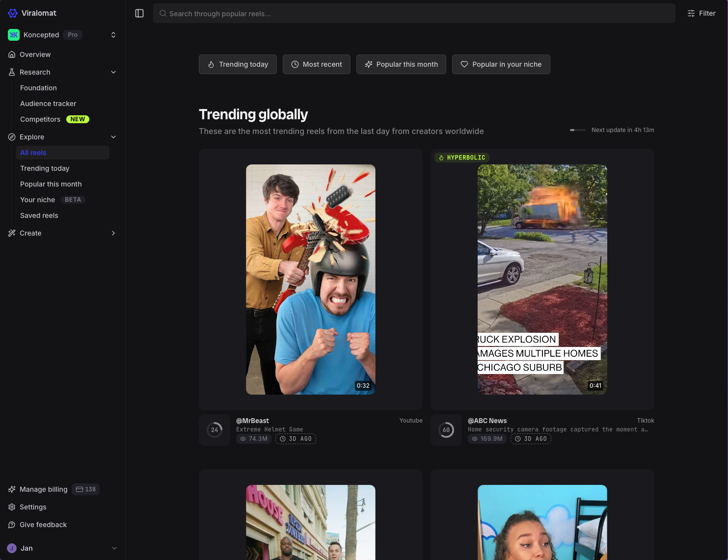Click the Give feedback chat icon
Screen dimensions: 728x560
click(x=12, y=525)
